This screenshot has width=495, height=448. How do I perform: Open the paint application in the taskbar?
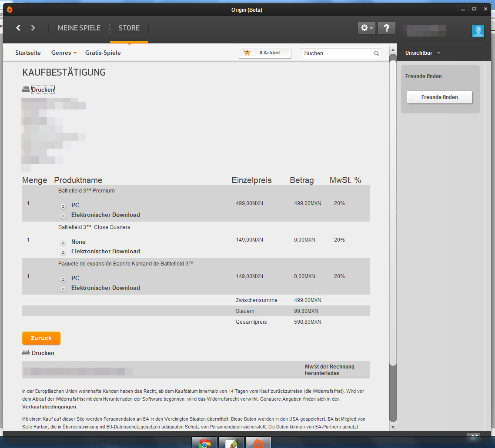pos(231,443)
